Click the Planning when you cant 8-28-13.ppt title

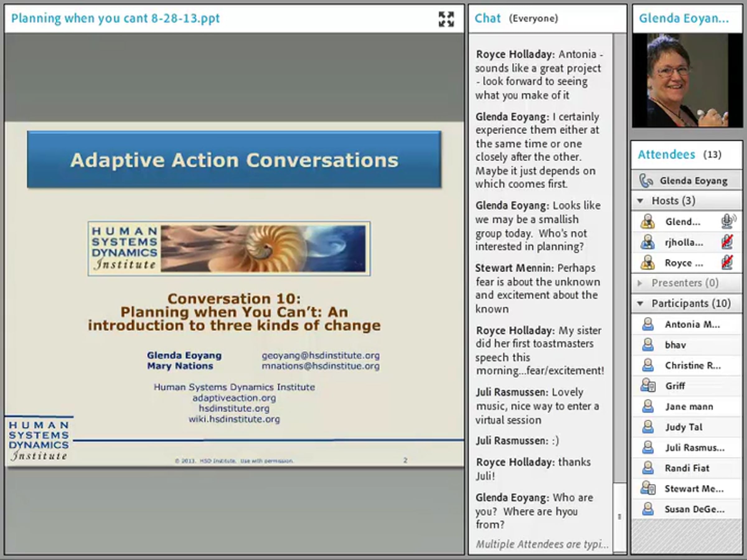pyautogui.click(x=115, y=18)
